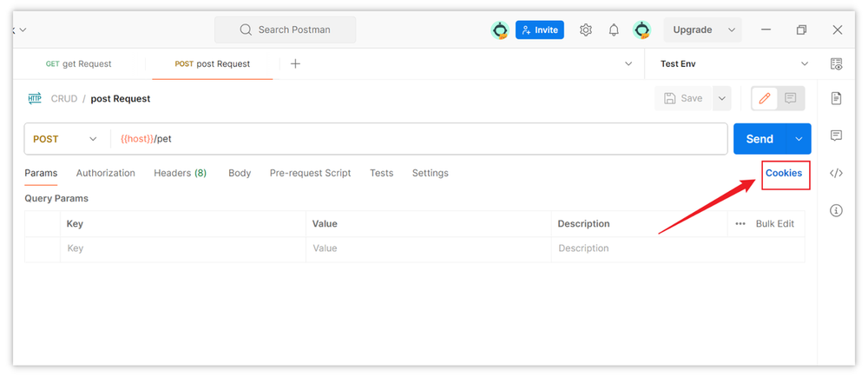This screenshot has width=868, height=377.
Task: Open the documentation sidebar icon
Action: [x=836, y=98]
